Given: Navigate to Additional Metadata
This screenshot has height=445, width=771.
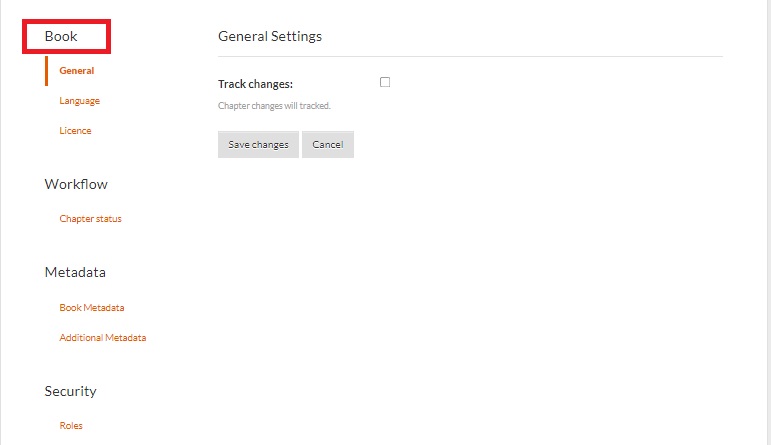Looking at the screenshot, I should (102, 338).
